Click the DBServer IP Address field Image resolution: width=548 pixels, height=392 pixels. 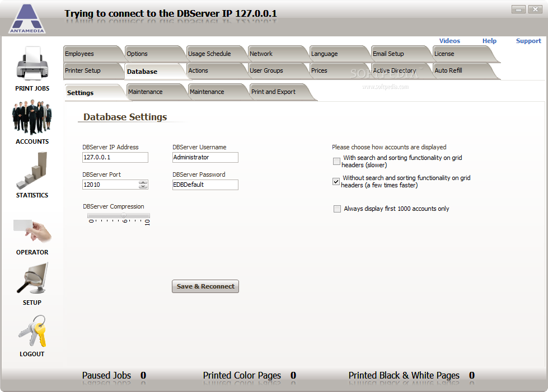[x=115, y=158]
